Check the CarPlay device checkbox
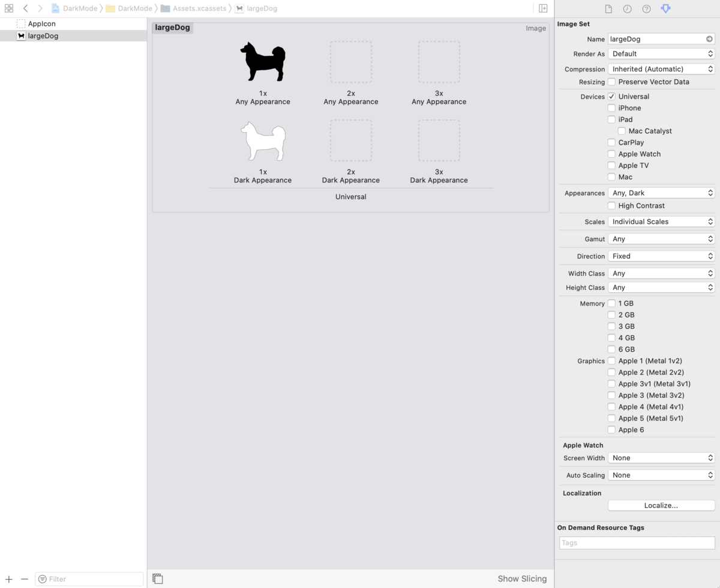Viewport: 720px width, 588px height. tap(611, 142)
